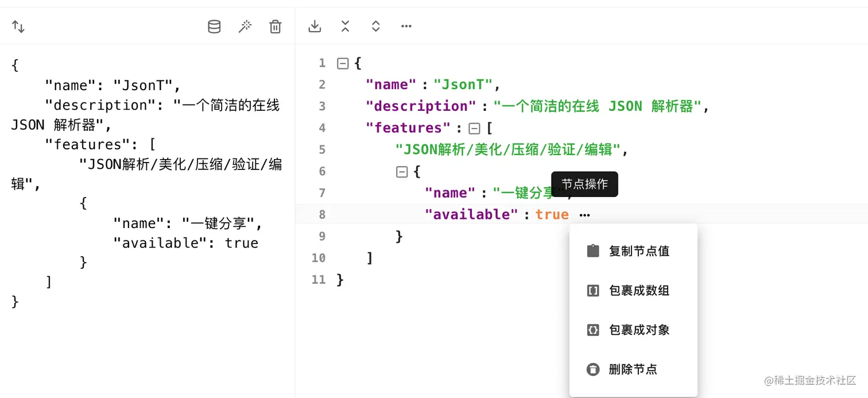The height and width of the screenshot is (398, 868).
Task: Click the "JsonT" value on line 2
Action: pos(463,84)
